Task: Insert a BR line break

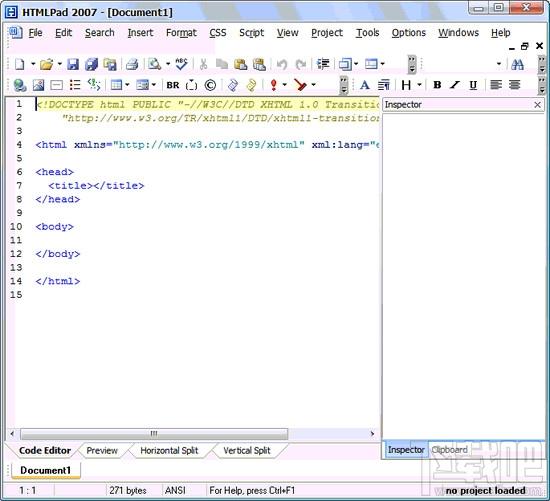Action: [x=173, y=85]
